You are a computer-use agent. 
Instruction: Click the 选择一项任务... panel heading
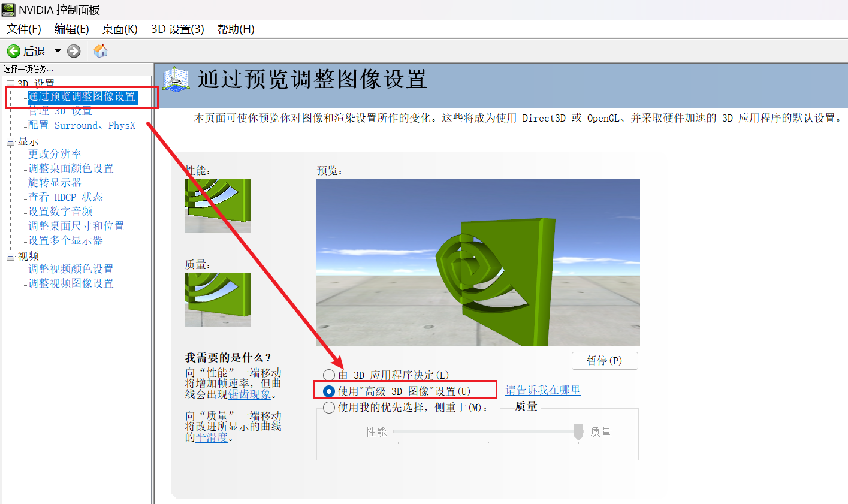[x=28, y=69]
